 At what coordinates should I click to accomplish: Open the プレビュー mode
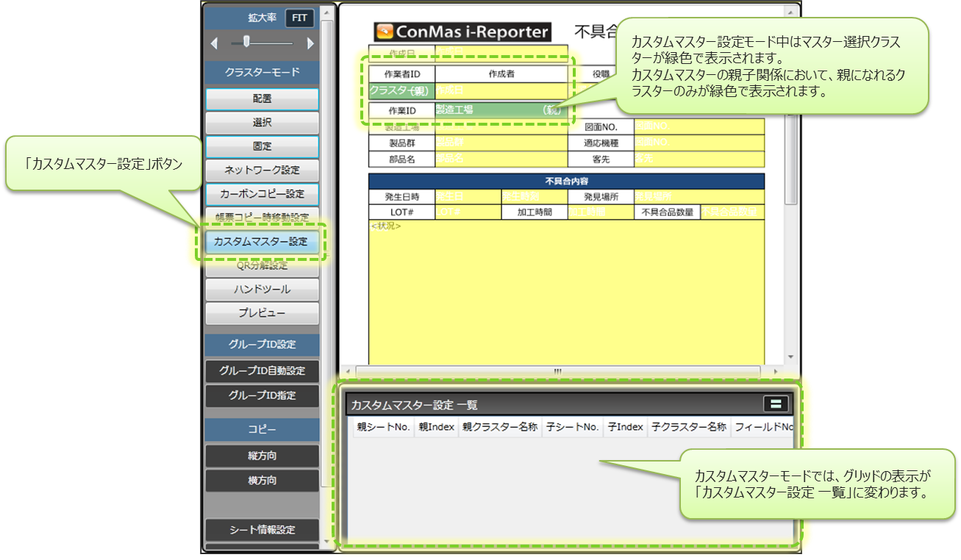pyautogui.click(x=262, y=313)
